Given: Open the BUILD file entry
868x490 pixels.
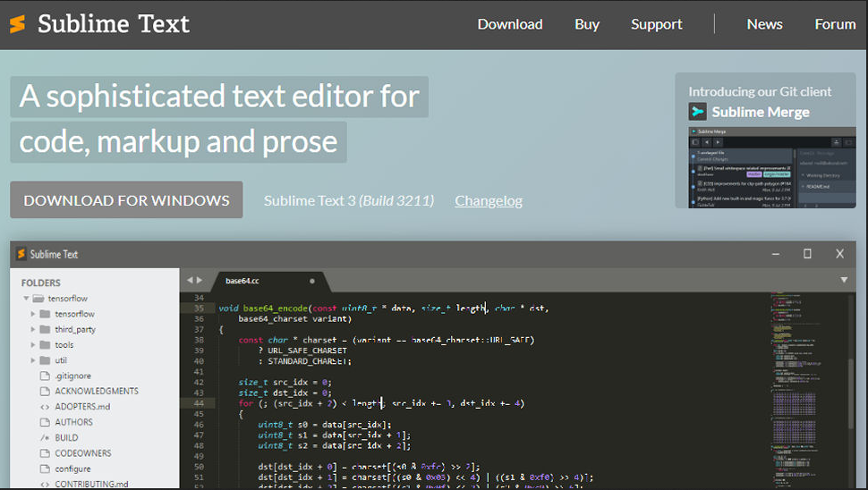Looking at the screenshot, I should click(66, 437).
